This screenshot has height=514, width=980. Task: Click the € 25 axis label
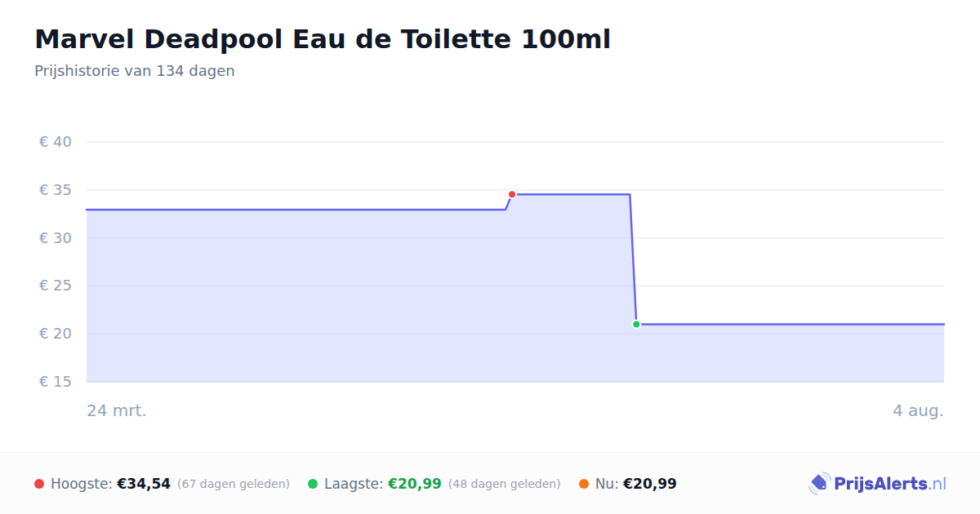[x=56, y=286]
